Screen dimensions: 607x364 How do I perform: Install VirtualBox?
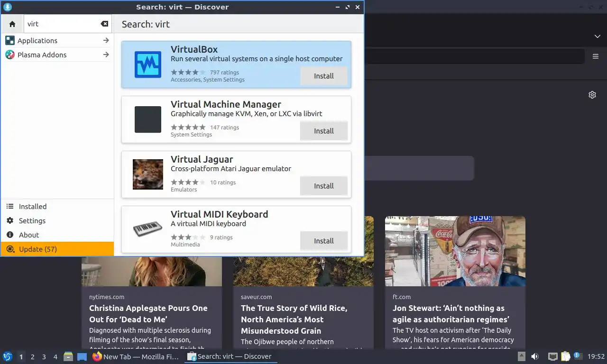pyautogui.click(x=324, y=76)
